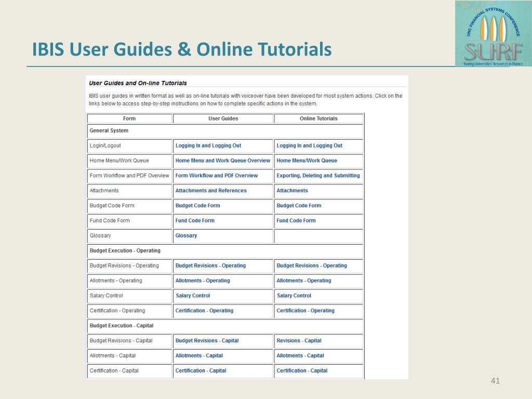
Task: Open Home Menu/Work Queue online tutorial
Action: [307, 161]
